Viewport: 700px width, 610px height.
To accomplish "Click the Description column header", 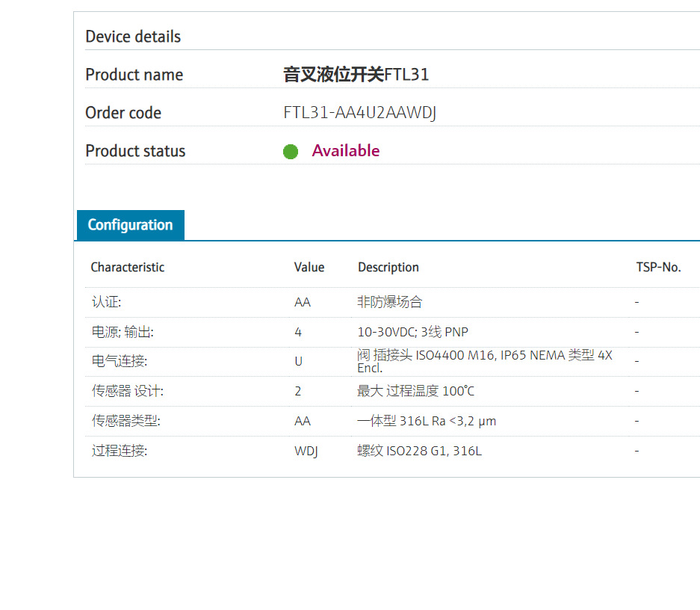I will (388, 268).
